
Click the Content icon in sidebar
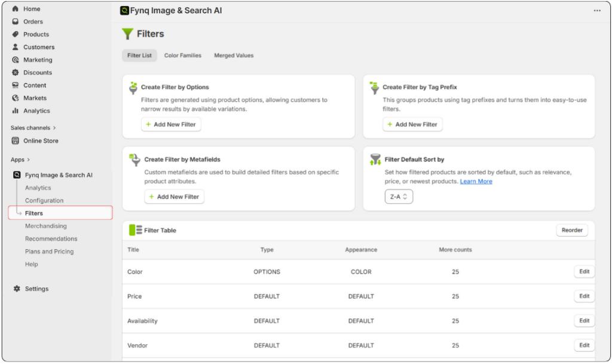pos(15,85)
